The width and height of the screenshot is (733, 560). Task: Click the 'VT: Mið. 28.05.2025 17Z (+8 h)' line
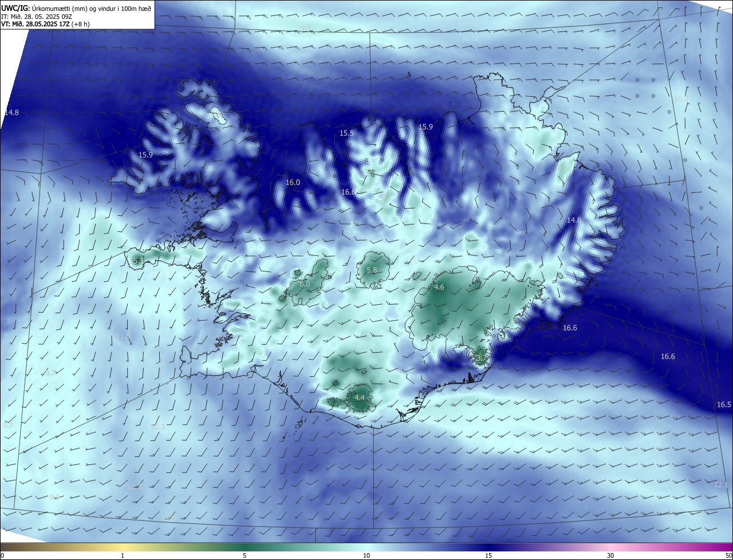coord(45,24)
